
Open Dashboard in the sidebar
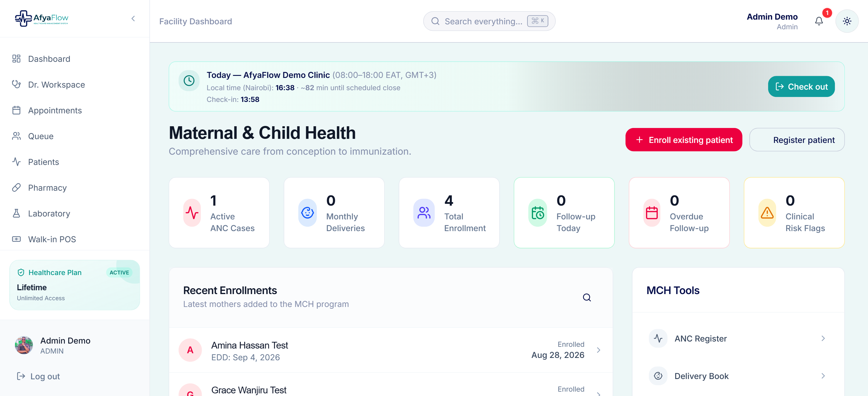pos(75,59)
